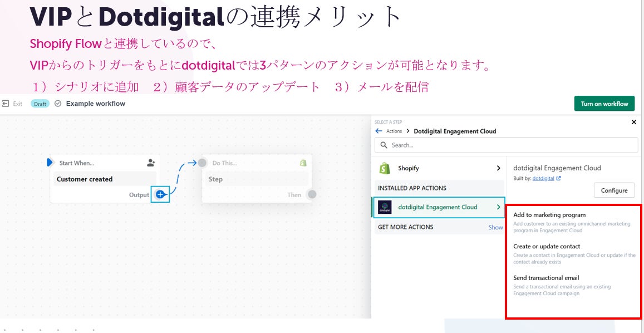Go back using the Actions arrow
Viewport: 644px width, 333px height.
coord(378,131)
